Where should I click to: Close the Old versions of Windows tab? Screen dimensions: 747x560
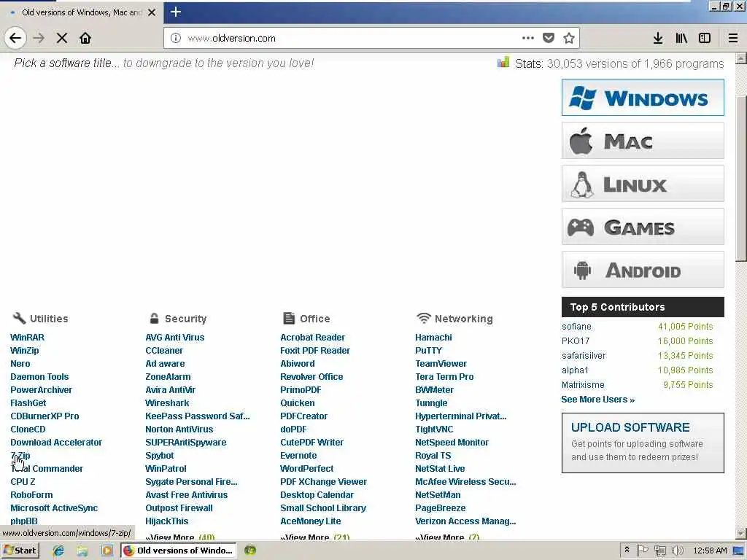(x=152, y=12)
